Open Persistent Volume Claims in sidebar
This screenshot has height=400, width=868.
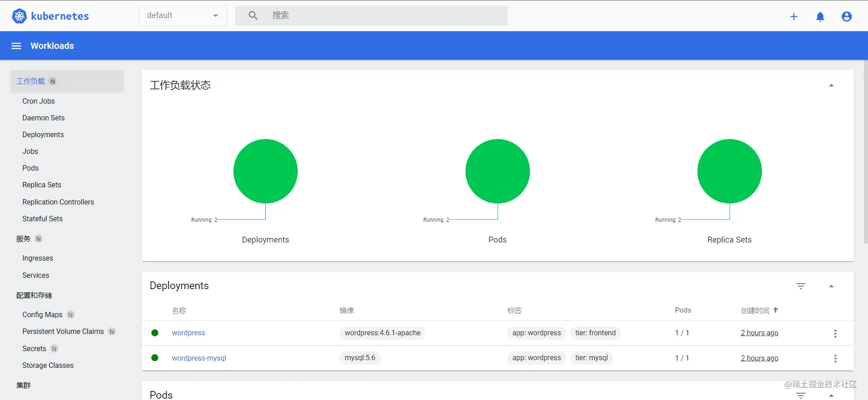[63, 331]
